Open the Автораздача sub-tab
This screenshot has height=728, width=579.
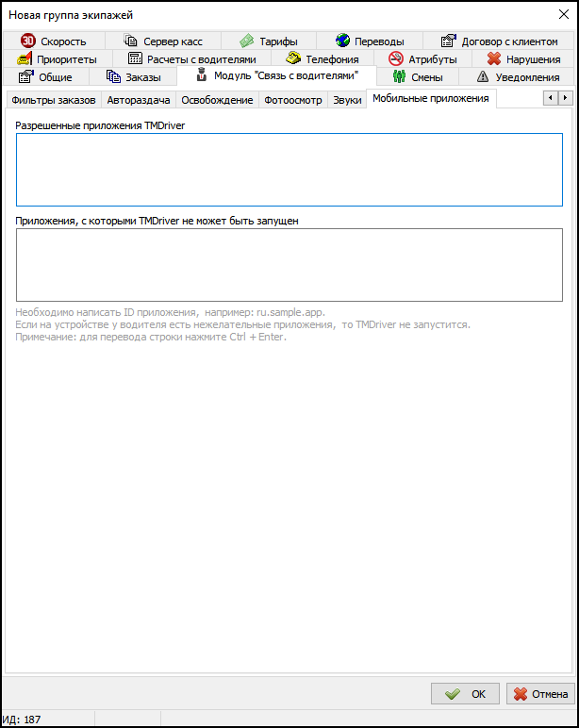(x=139, y=99)
